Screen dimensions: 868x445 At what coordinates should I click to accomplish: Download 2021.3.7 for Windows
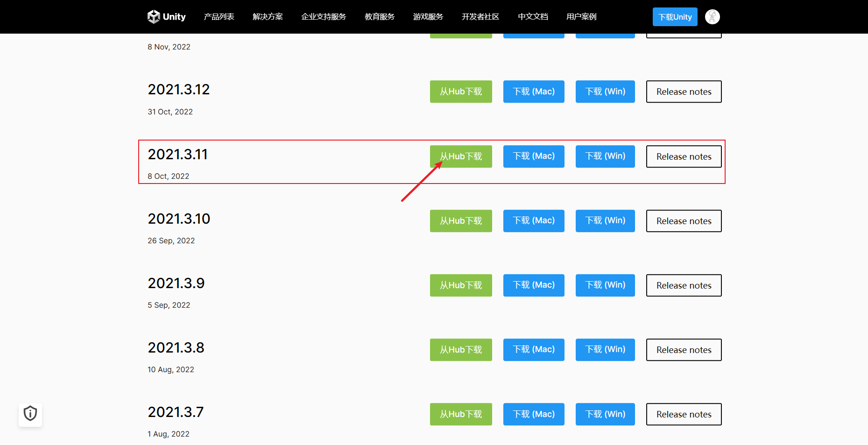(605, 414)
